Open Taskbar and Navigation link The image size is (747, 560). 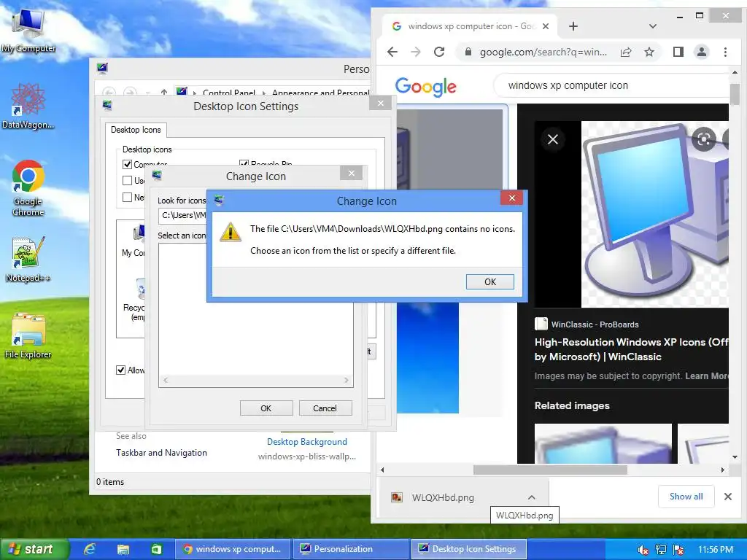pos(161,453)
